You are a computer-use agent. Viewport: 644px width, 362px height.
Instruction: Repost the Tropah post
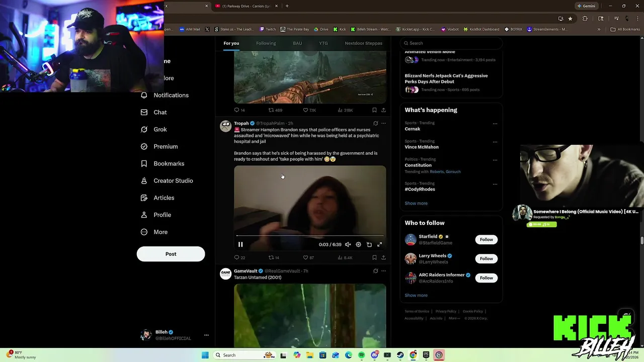coord(274,257)
